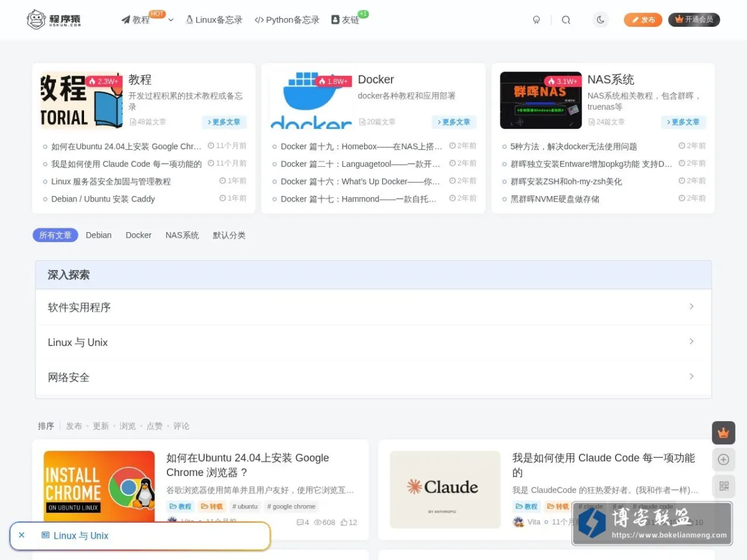Viewport: 747px width, 560px height.
Task: Open NAS系统 card title
Action: point(611,80)
